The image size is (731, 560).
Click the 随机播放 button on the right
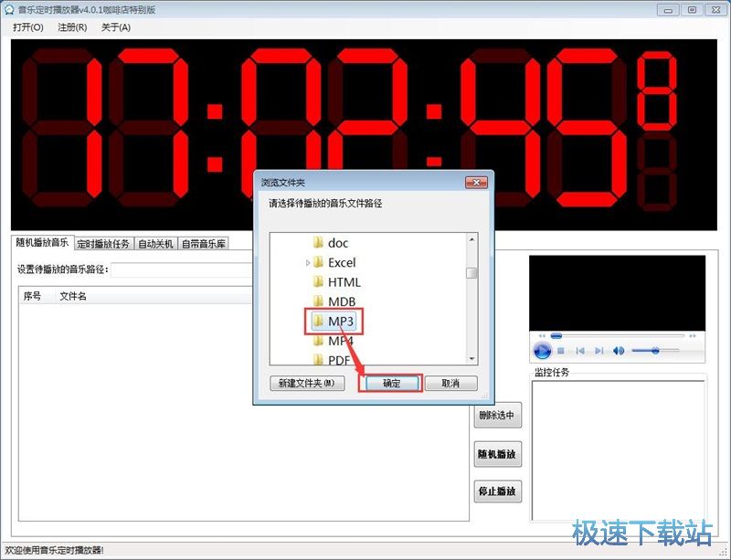pos(498,454)
